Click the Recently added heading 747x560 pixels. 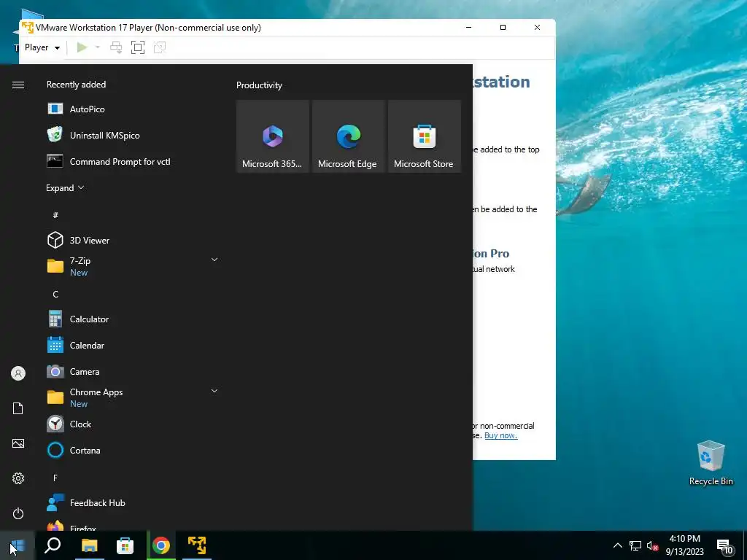coord(76,85)
